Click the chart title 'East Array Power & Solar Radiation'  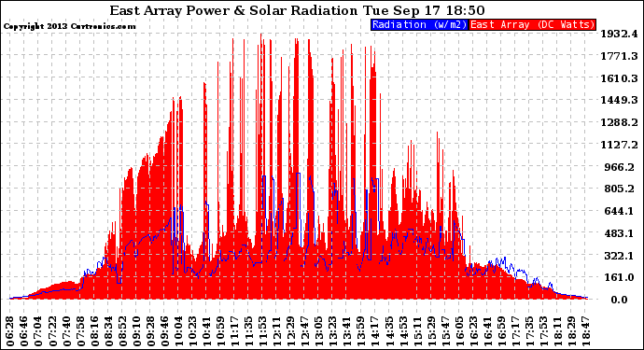pos(233,10)
